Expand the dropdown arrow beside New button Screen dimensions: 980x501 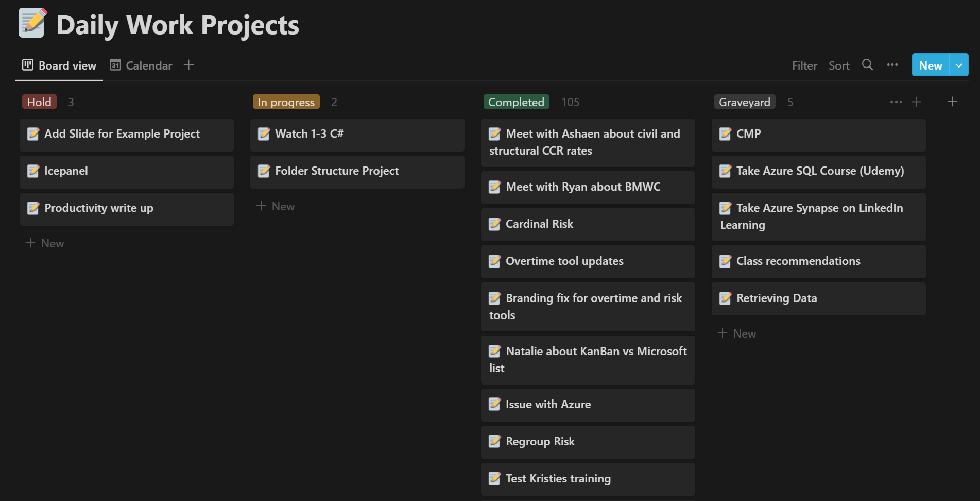[x=958, y=65]
